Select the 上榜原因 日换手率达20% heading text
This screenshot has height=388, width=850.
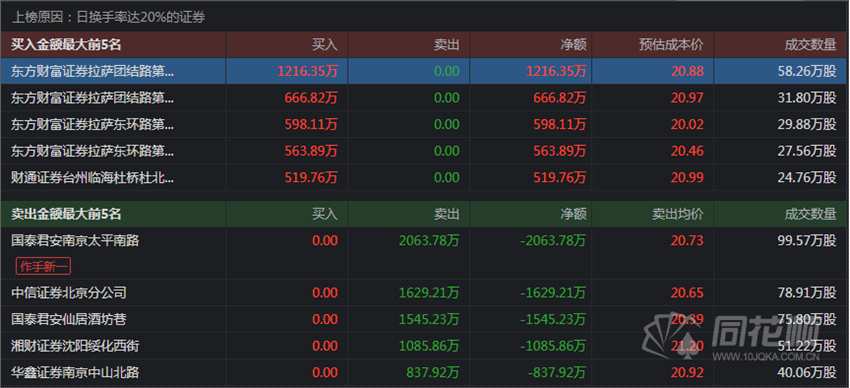[x=109, y=17]
